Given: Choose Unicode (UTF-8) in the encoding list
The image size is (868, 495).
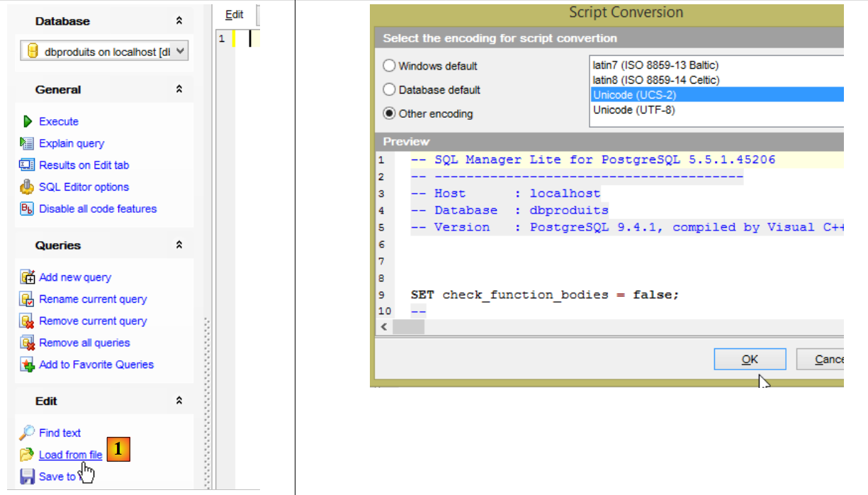Looking at the screenshot, I should (633, 110).
